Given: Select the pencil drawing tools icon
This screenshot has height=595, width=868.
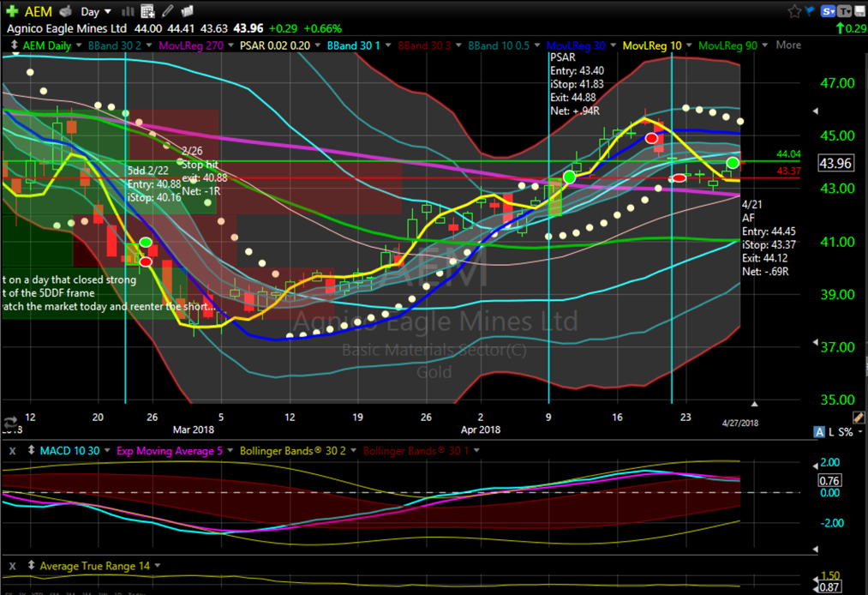Looking at the screenshot, I should tap(168, 11).
